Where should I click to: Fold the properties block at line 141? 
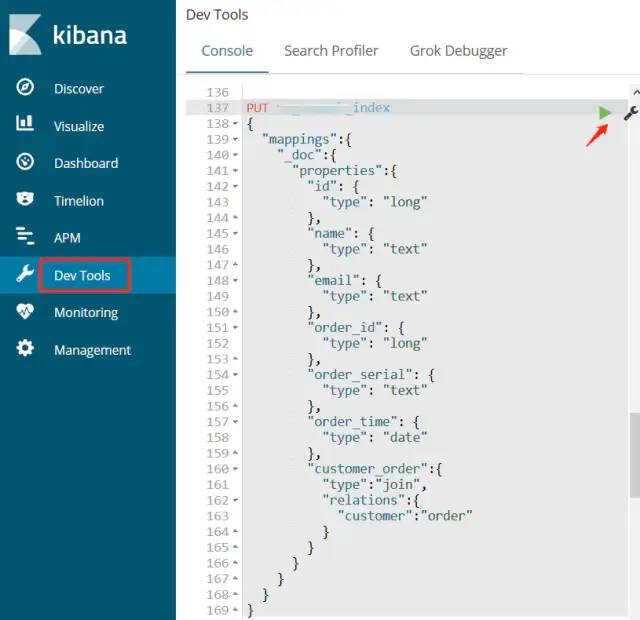(x=236, y=171)
